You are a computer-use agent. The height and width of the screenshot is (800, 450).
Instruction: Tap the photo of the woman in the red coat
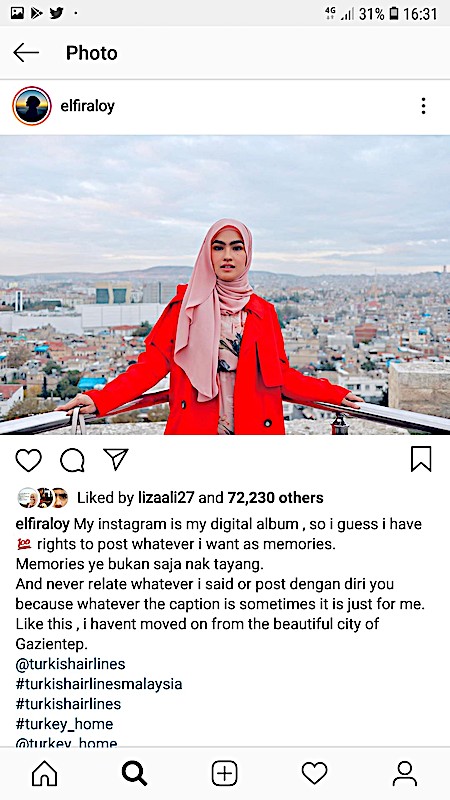click(x=225, y=285)
